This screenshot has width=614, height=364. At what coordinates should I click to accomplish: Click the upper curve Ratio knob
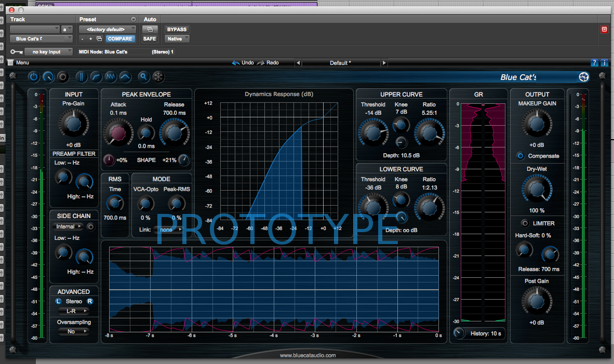click(x=430, y=133)
